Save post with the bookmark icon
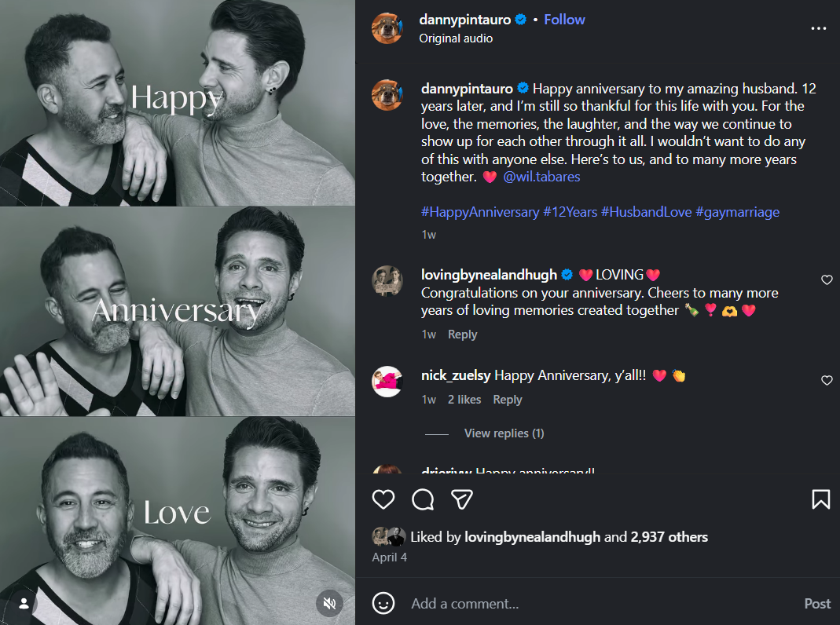Viewport: 840px width, 625px height. click(x=820, y=499)
